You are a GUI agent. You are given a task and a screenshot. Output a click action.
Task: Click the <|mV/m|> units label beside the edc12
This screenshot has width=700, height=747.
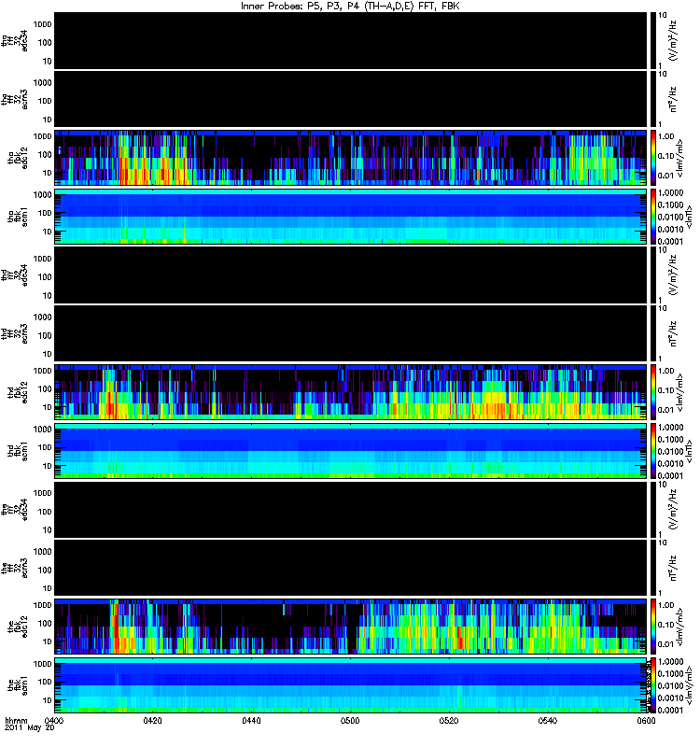pos(680,627)
